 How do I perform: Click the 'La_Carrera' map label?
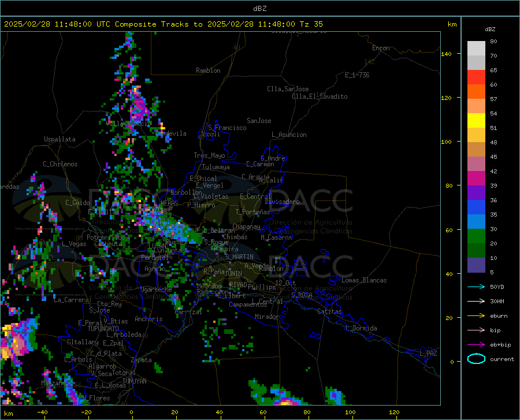click(71, 300)
